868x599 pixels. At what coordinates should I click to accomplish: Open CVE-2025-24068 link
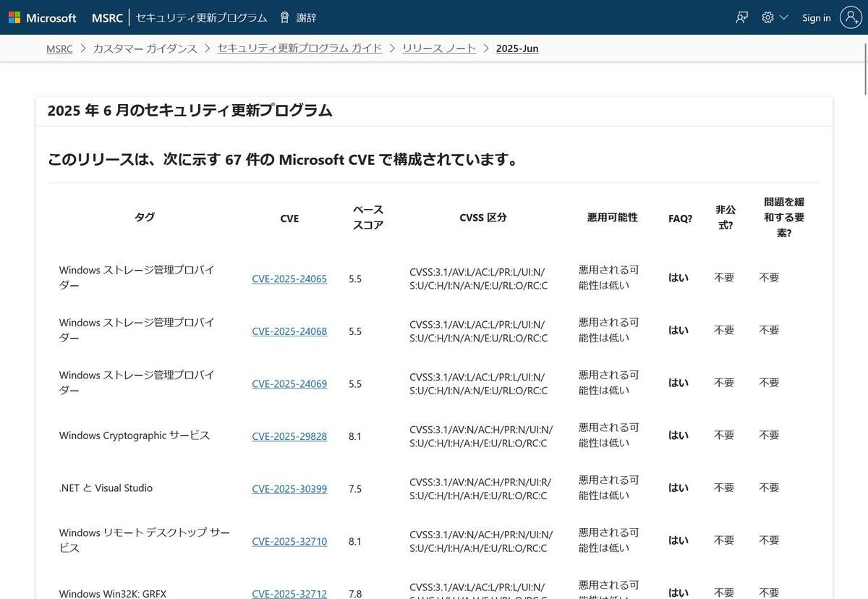tap(289, 331)
